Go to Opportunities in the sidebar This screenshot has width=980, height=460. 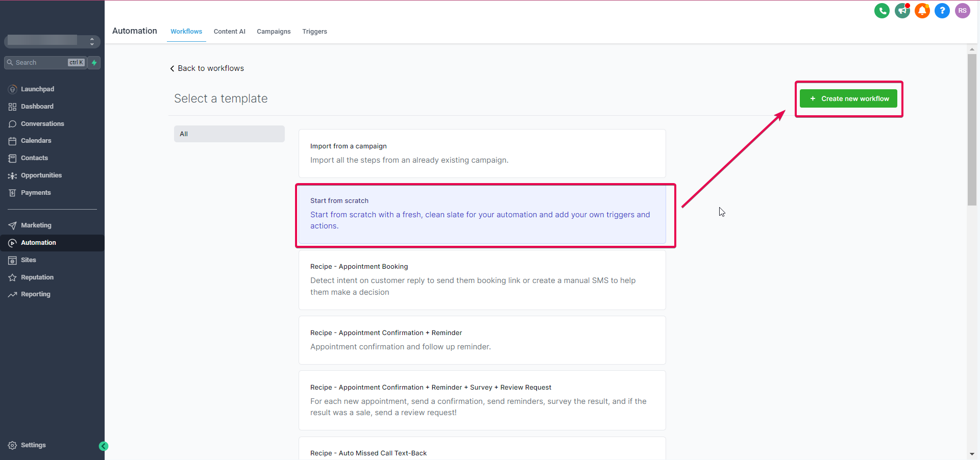(x=41, y=175)
